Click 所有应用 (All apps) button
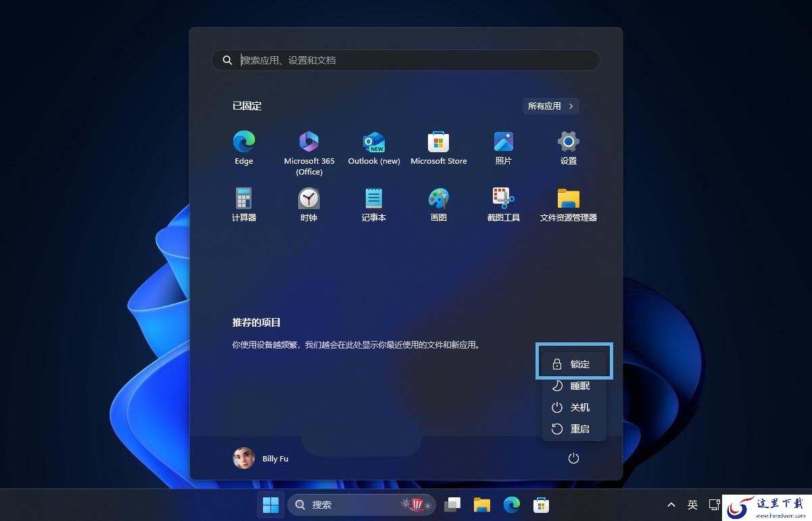This screenshot has width=812, height=521. [551, 106]
